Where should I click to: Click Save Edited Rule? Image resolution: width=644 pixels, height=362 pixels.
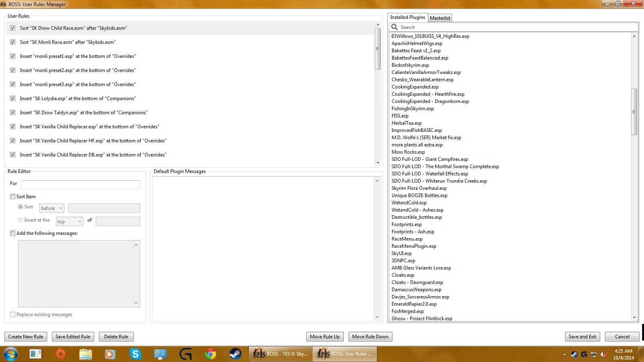(x=73, y=337)
